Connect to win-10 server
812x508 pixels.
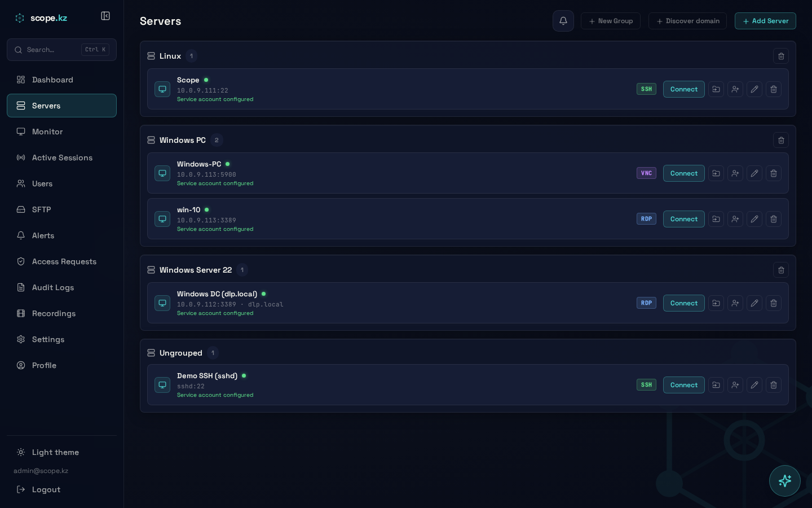pyautogui.click(x=684, y=219)
